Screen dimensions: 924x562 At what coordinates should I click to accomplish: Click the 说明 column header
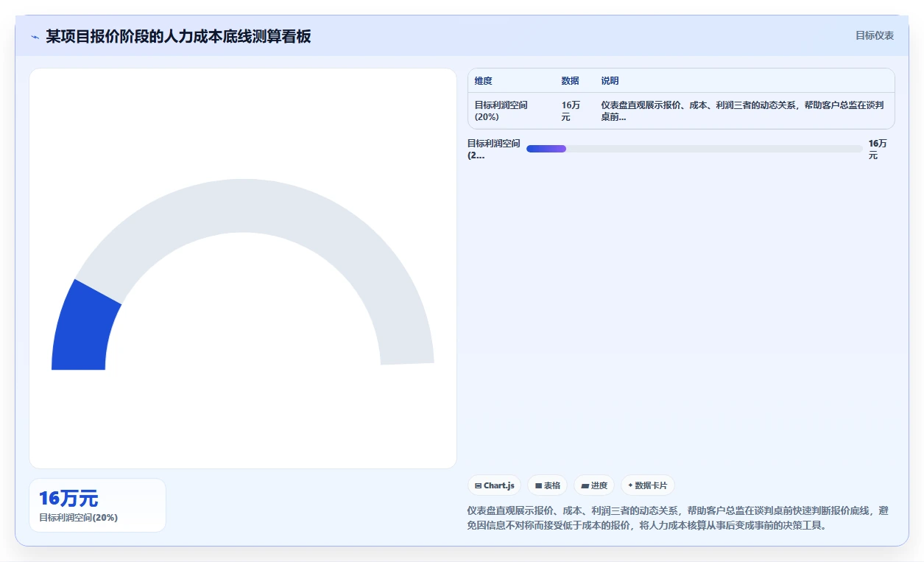[x=610, y=81]
